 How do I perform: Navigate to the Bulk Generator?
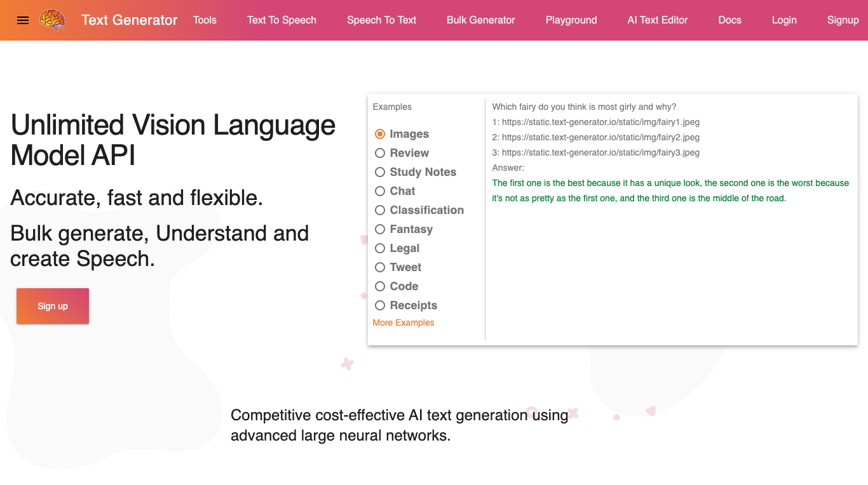pyautogui.click(x=480, y=20)
